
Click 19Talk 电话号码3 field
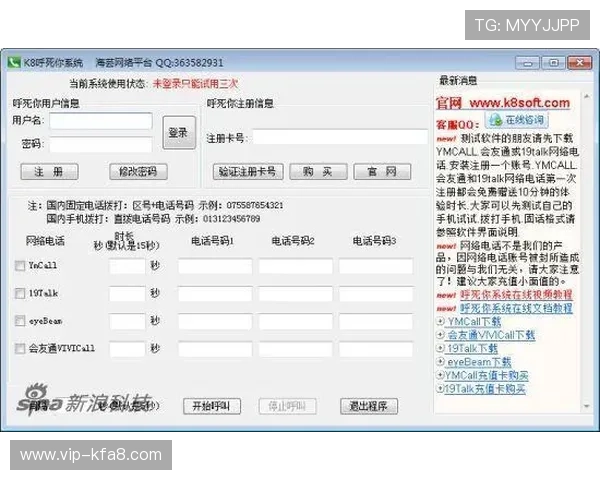tap(376, 294)
